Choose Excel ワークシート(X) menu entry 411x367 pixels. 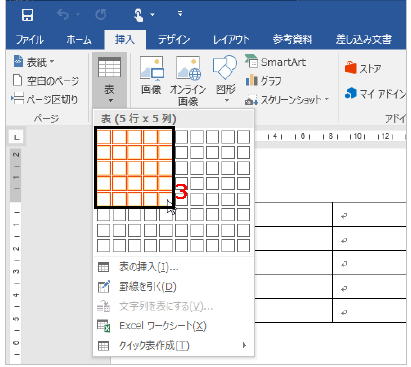click(173, 326)
